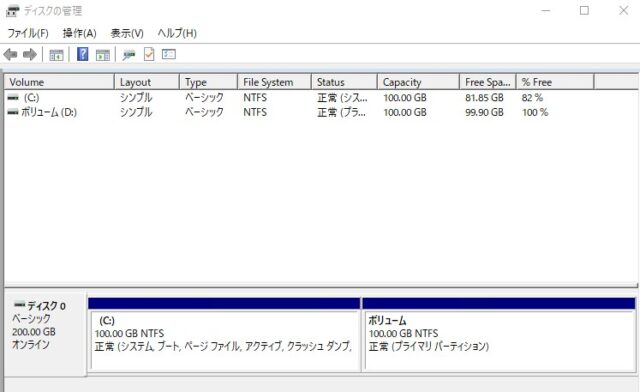Click the Back arrow toolbar icon
The height and width of the screenshot is (392, 640).
(10, 54)
